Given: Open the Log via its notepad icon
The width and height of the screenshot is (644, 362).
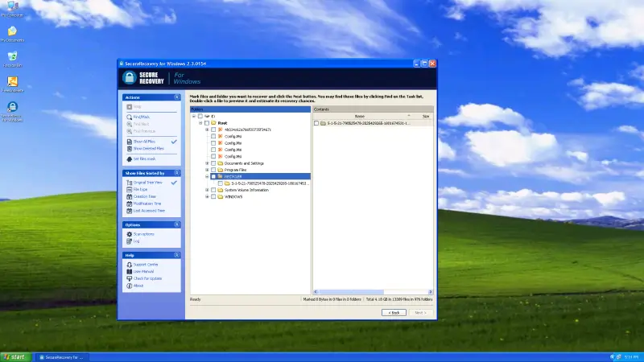Looking at the screenshot, I should (x=130, y=241).
